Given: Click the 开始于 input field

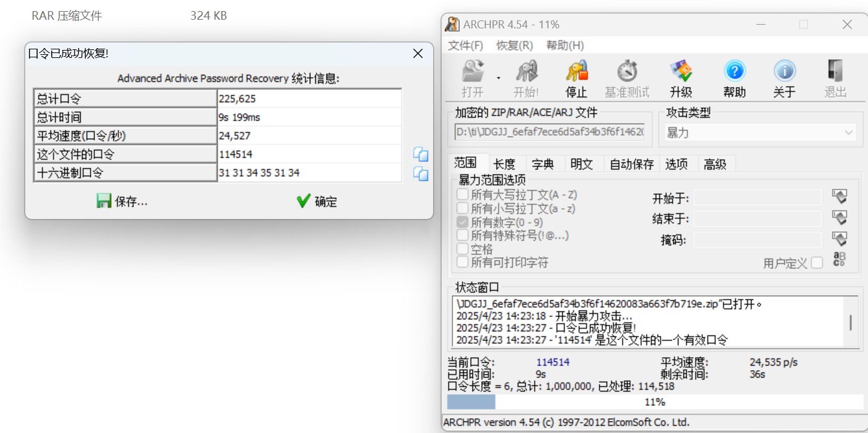Looking at the screenshot, I should [x=758, y=197].
